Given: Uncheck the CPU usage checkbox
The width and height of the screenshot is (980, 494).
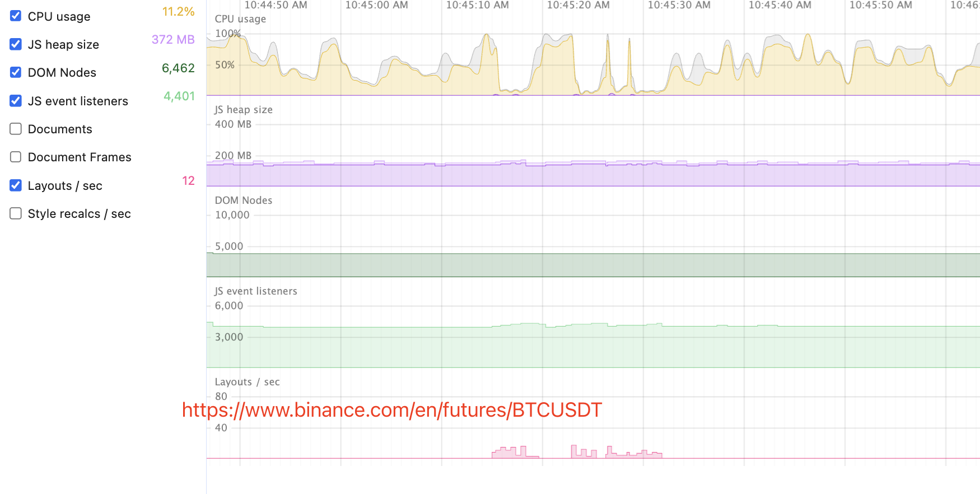Looking at the screenshot, I should click(x=16, y=16).
